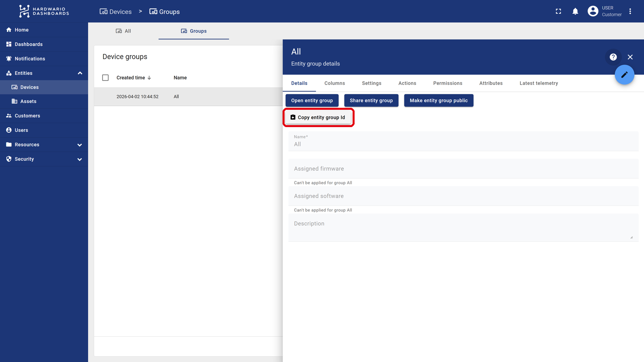Click the Dashboards grid icon
The image size is (644, 362).
(x=9, y=44)
